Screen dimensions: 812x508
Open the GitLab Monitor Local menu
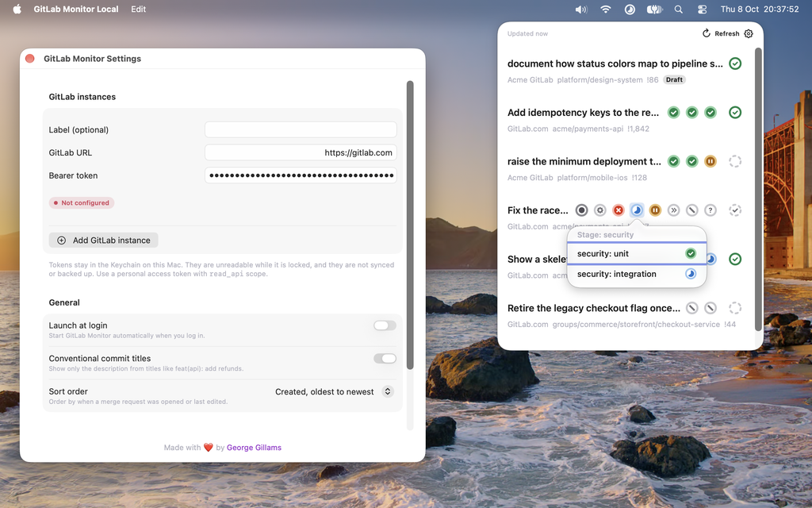(x=76, y=10)
